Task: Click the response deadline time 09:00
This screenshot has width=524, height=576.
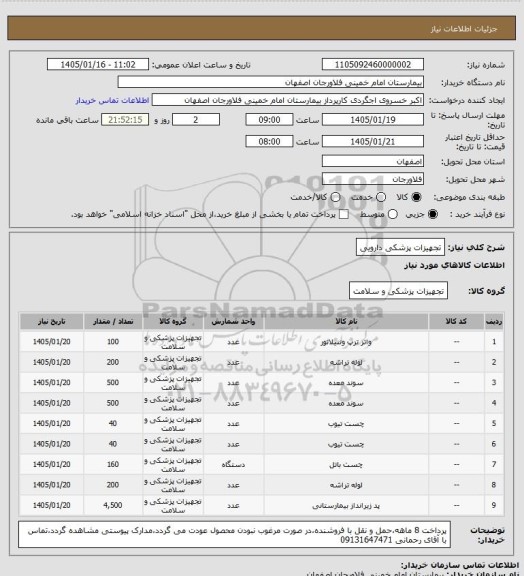Action: click(x=269, y=120)
